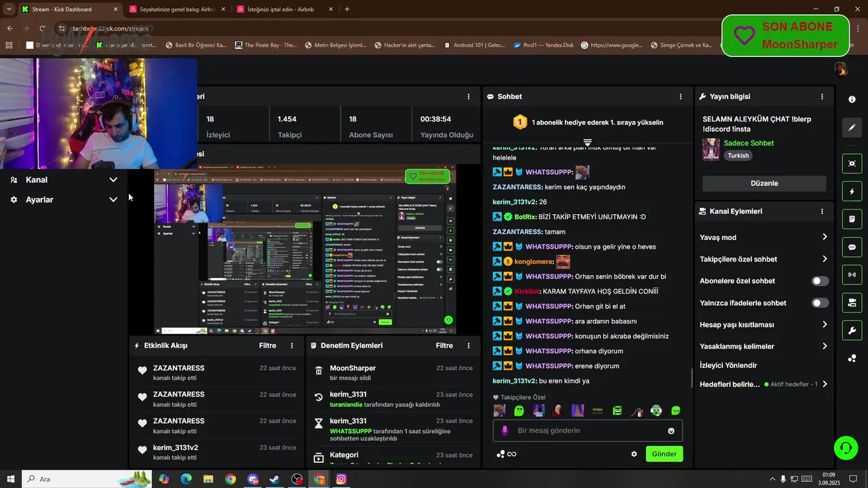Open Hesap yaşı kısıtlaması options

tap(764, 325)
